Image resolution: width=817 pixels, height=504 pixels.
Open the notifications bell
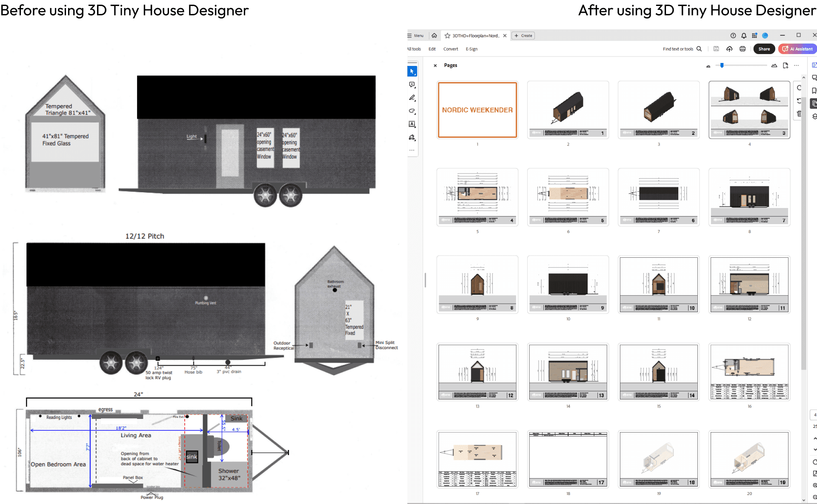click(x=744, y=36)
